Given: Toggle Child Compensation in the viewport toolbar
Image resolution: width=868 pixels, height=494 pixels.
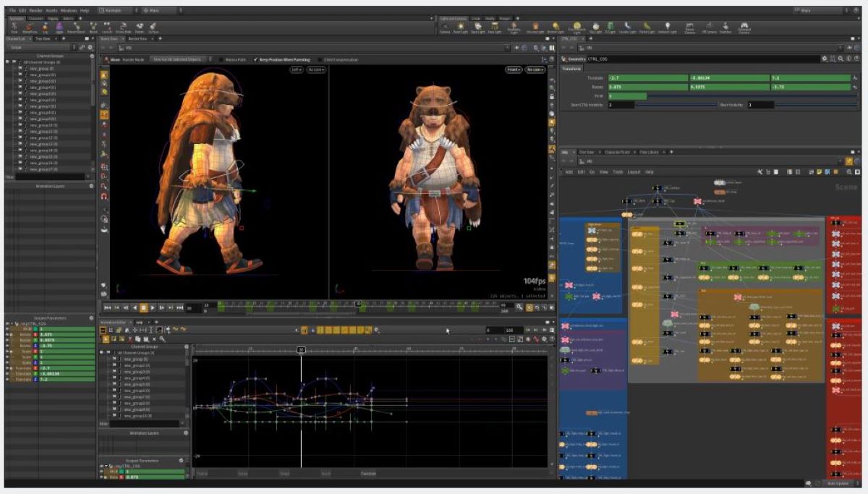Looking at the screenshot, I should (339, 59).
